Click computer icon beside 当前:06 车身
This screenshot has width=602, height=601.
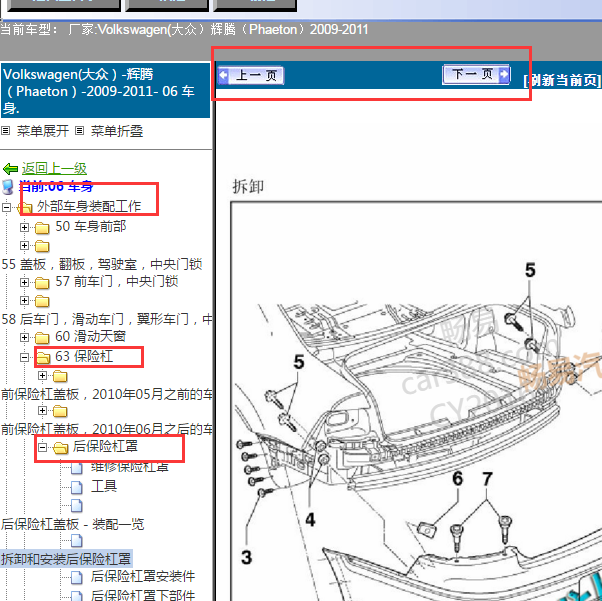8,187
